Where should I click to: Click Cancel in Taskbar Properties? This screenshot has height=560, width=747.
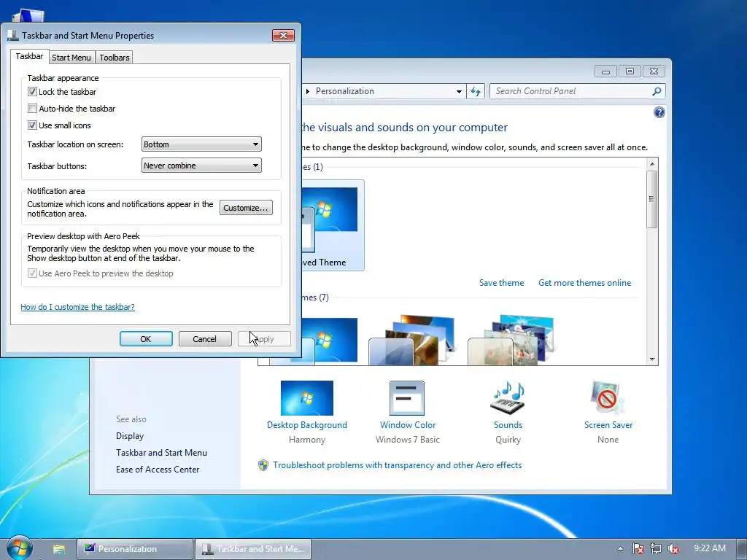[x=205, y=338]
